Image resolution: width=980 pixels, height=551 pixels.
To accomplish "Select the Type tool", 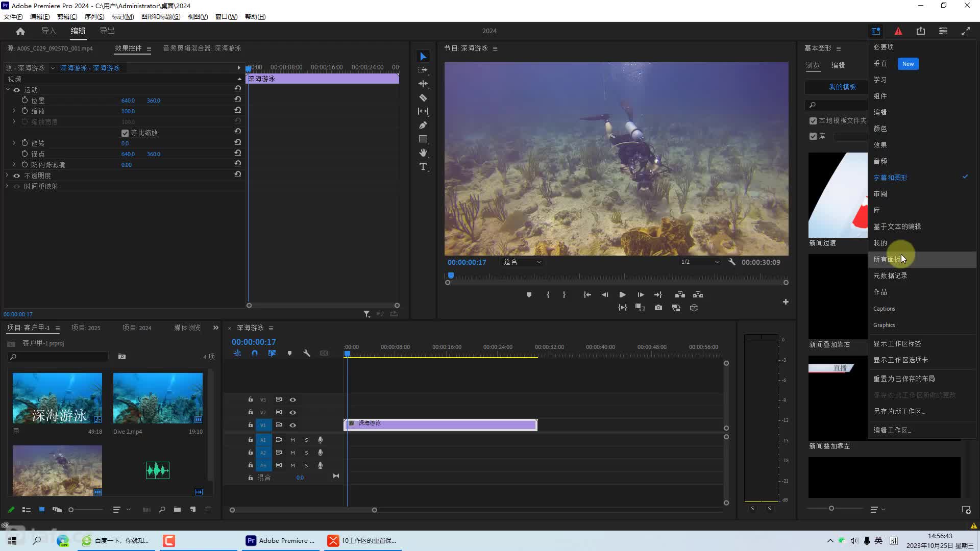I will 423,166.
